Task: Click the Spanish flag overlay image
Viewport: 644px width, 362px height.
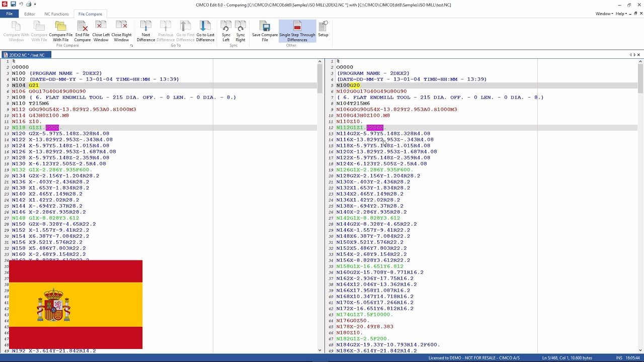Action: [75, 305]
